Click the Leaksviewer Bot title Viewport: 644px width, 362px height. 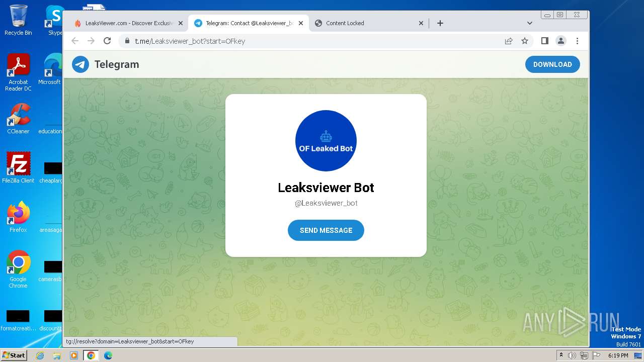click(326, 188)
